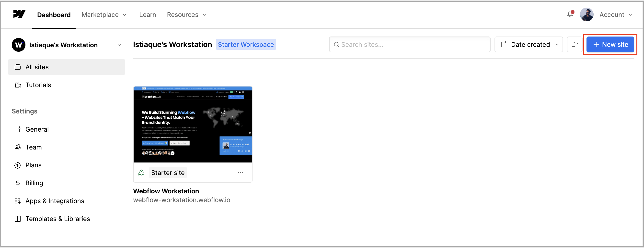Select the Dashboard tab
Viewport: 644px width, 248px height.
click(x=54, y=15)
